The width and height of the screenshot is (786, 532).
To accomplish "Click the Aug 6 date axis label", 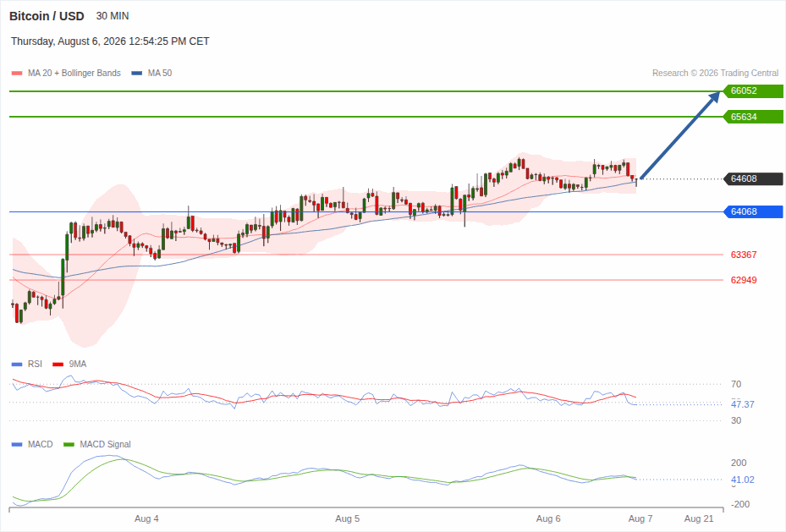I will pos(548,518).
